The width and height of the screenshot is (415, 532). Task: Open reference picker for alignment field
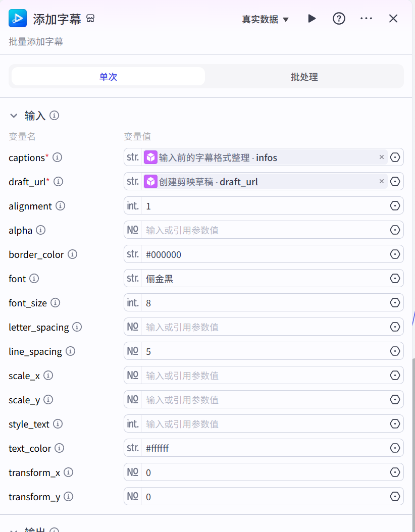coord(395,205)
